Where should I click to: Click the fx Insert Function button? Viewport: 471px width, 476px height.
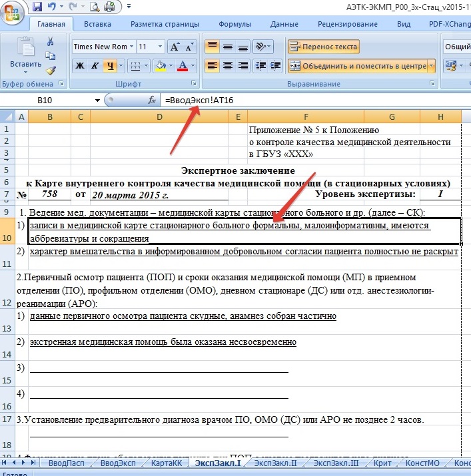[152, 100]
